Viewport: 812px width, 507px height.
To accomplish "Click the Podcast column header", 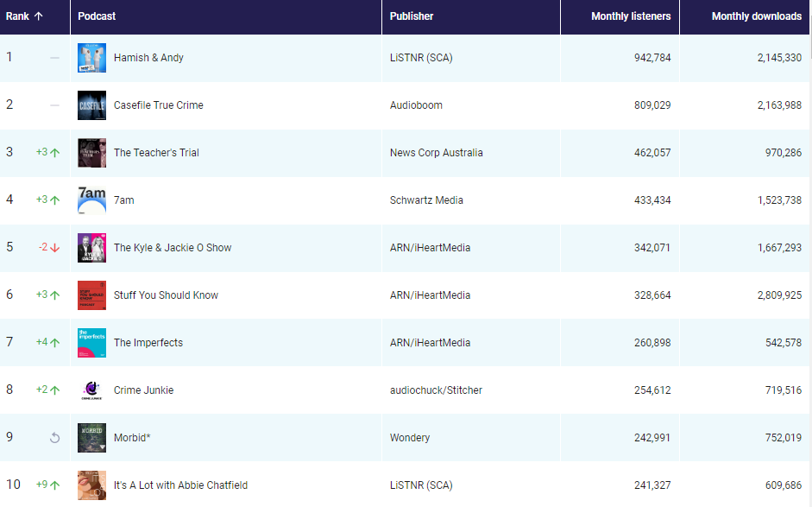I will click(x=97, y=16).
